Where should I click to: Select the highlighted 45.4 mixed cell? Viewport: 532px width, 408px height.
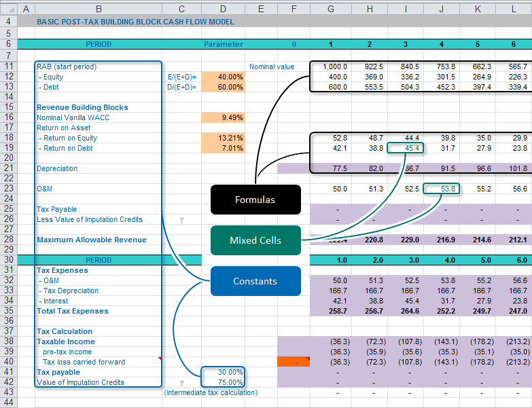(x=406, y=148)
